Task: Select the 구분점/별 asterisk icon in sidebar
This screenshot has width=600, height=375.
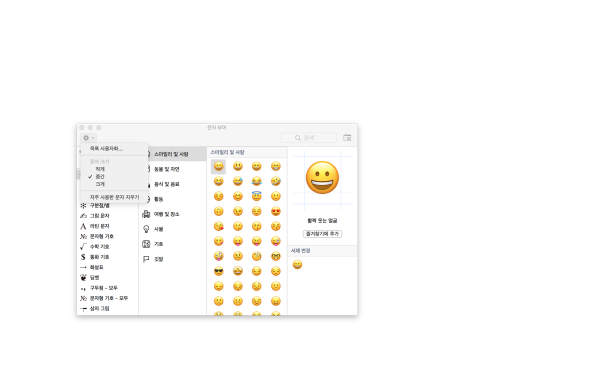Action: pyautogui.click(x=83, y=205)
